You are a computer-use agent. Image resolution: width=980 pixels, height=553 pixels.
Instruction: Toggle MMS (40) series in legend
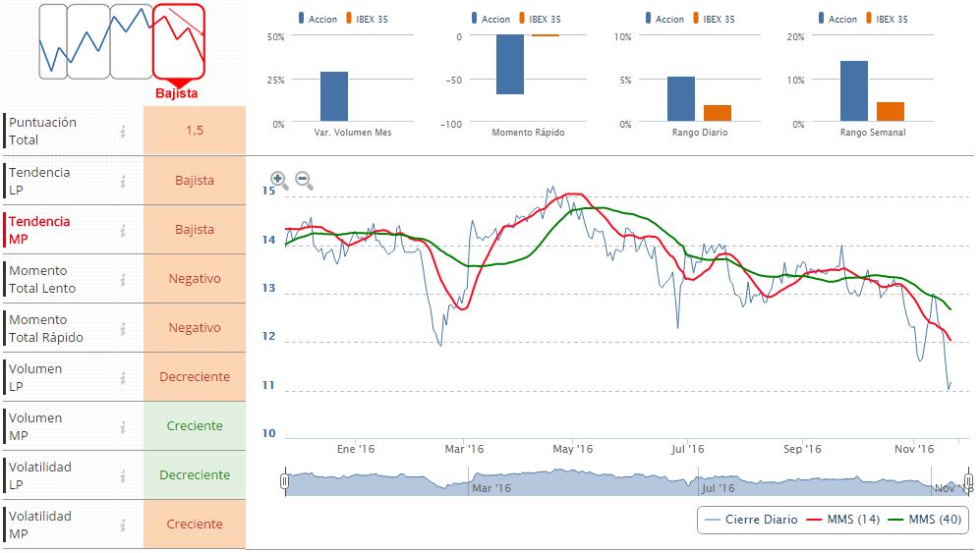click(922, 520)
